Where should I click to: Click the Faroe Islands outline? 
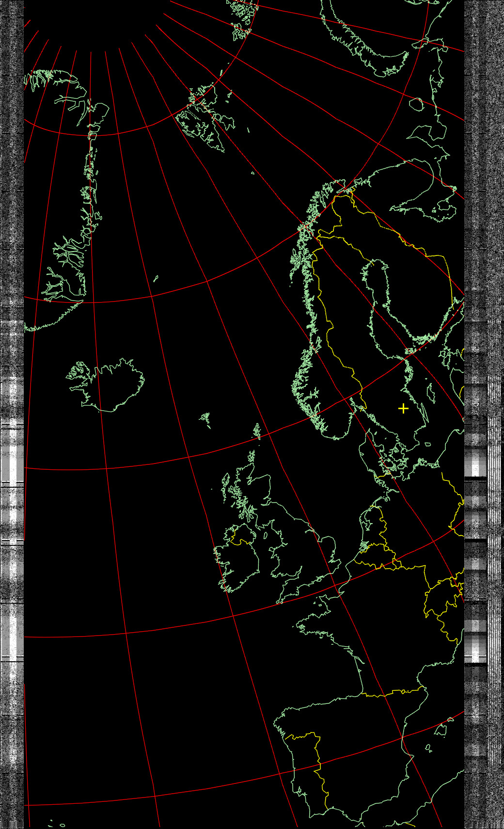206,418
